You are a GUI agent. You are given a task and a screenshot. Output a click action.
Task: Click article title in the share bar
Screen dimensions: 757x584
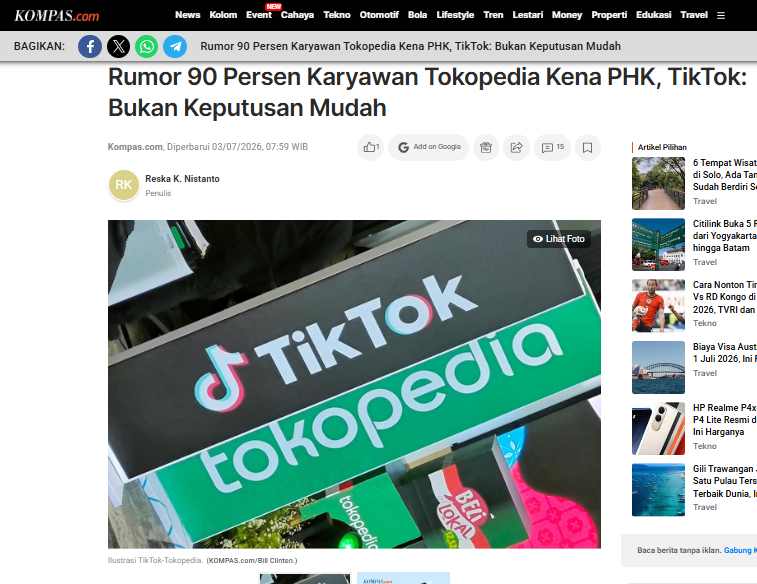tap(410, 46)
